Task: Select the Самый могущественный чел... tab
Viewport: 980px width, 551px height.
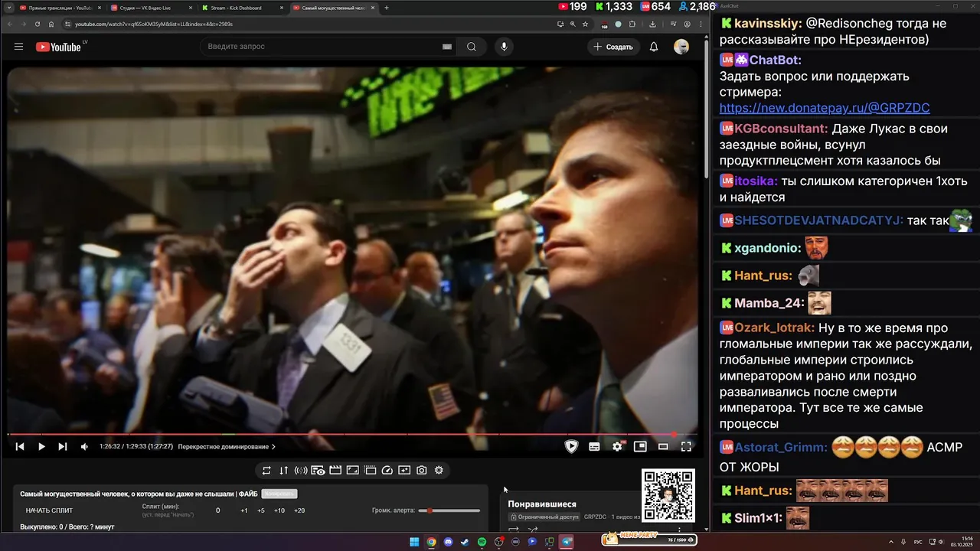Action: (x=334, y=8)
